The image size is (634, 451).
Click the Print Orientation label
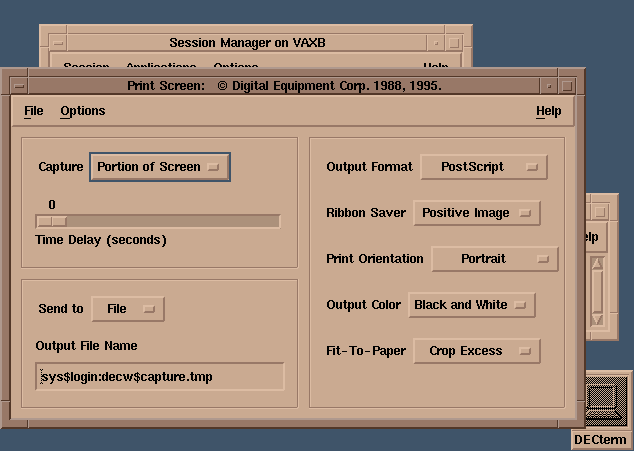(x=375, y=258)
